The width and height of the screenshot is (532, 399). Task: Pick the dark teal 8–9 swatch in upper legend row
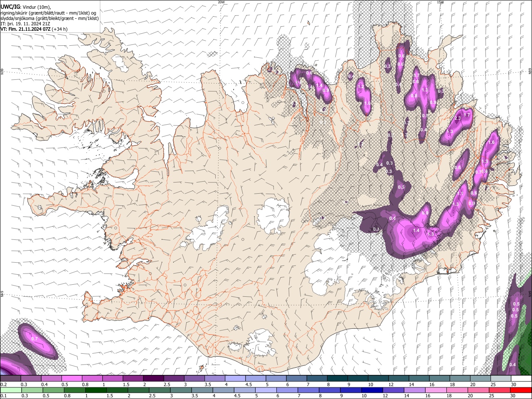[337, 379]
